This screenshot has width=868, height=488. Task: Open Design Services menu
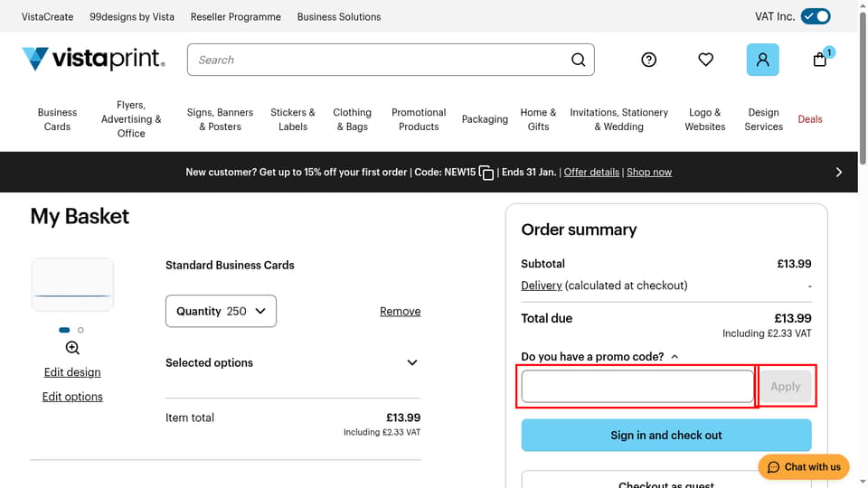click(x=763, y=119)
